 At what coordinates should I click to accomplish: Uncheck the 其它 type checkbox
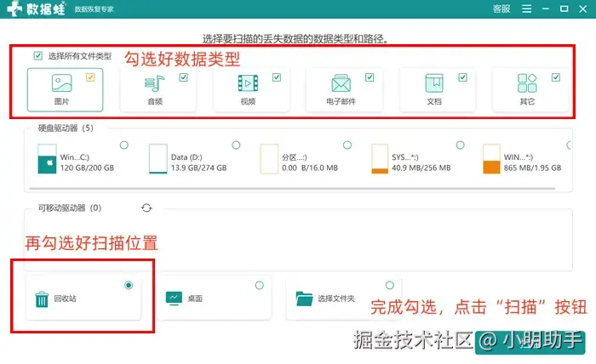click(x=556, y=77)
